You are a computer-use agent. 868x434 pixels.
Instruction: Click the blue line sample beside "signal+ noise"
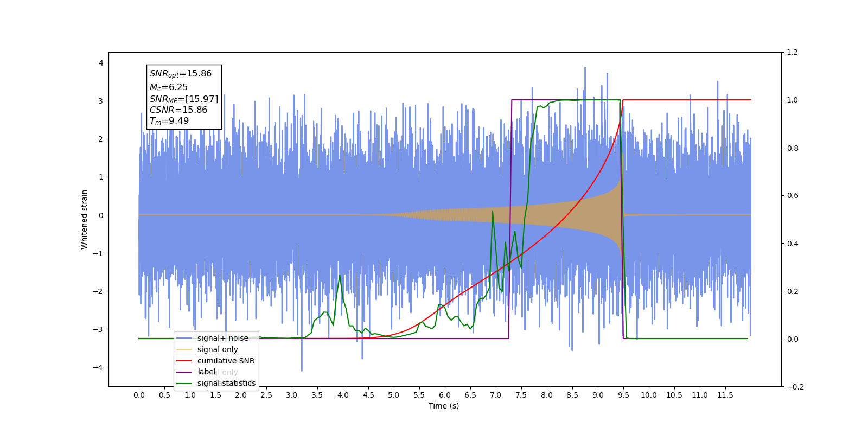[184, 338]
